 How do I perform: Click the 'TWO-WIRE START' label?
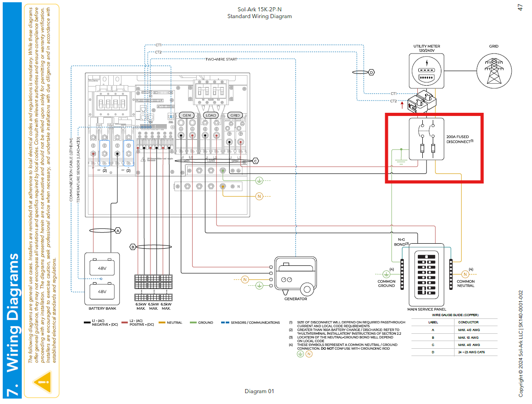221,59
